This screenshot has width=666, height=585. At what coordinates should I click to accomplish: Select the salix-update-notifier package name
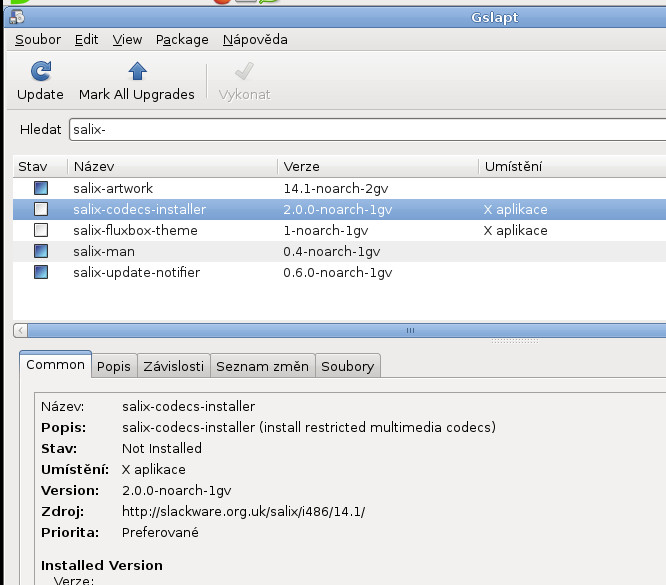136,272
